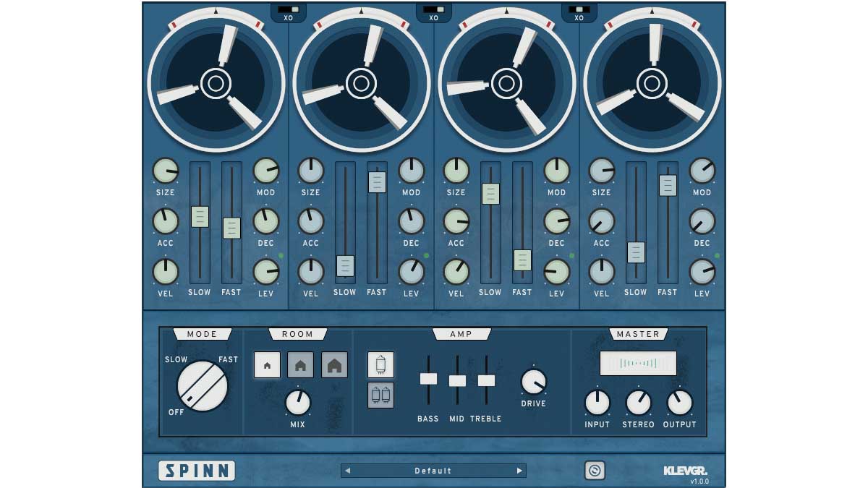Image resolution: width=868 pixels, height=488 pixels.
Task: Click the ROOM section header label
Action: (x=298, y=334)
